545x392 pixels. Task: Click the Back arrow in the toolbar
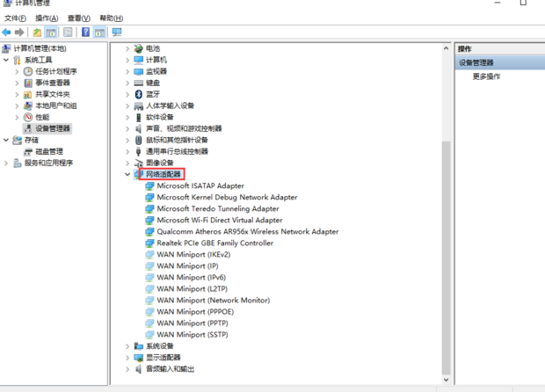click(7, 33)
